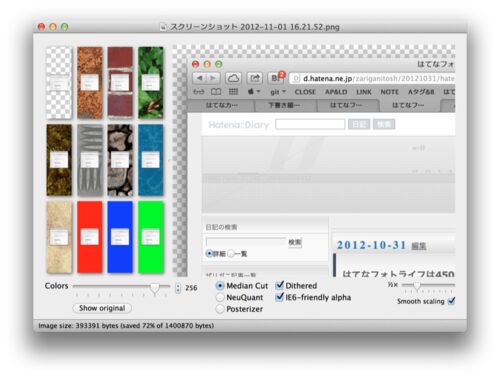The image size is (500, 378).
Task: Click the Hatena::Diary header search field
Action: point(310,124)
